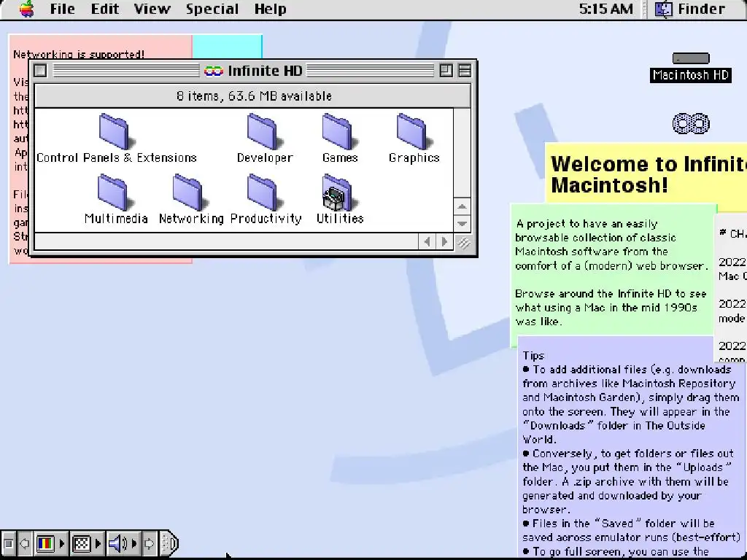
Task: Click the white changelog note at right edge
Action: (731, 289)
